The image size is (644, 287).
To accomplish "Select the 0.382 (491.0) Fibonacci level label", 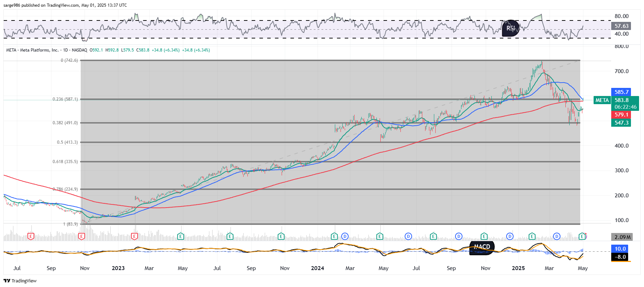I will tap(65, 123).
